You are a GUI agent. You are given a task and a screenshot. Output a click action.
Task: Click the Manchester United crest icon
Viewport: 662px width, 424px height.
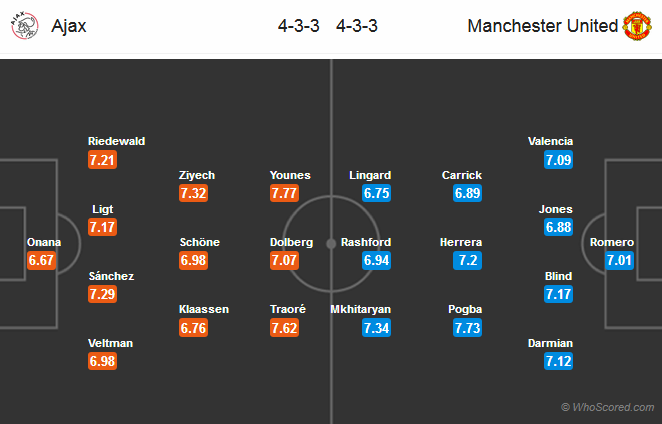[x=637, y=26]
